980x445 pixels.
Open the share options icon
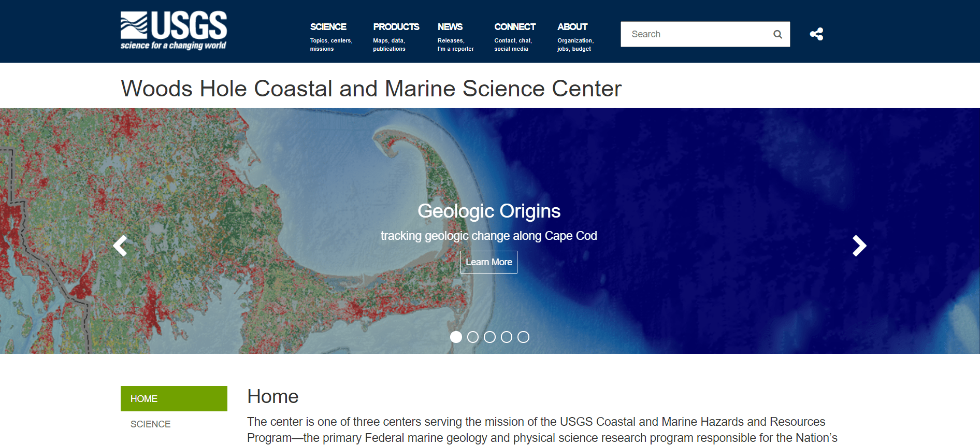817,34
